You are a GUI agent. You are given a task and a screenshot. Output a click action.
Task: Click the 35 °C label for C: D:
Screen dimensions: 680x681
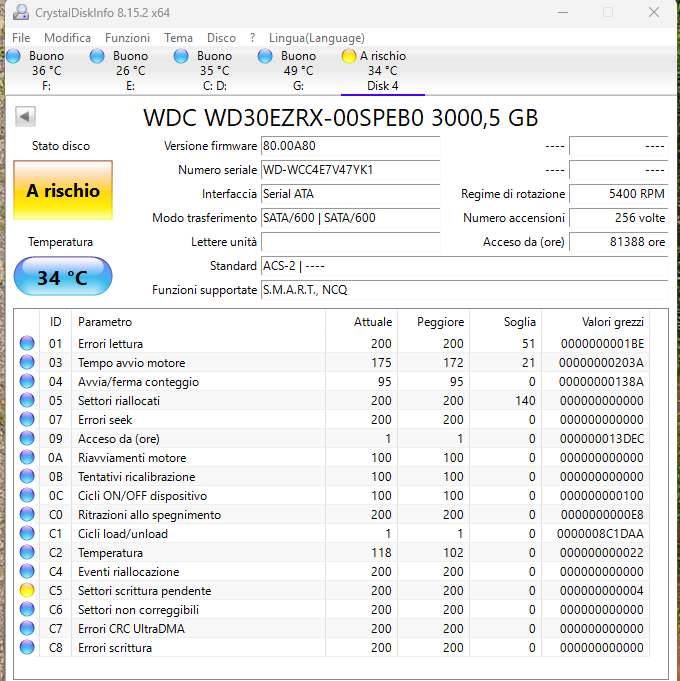pos(215,70)
